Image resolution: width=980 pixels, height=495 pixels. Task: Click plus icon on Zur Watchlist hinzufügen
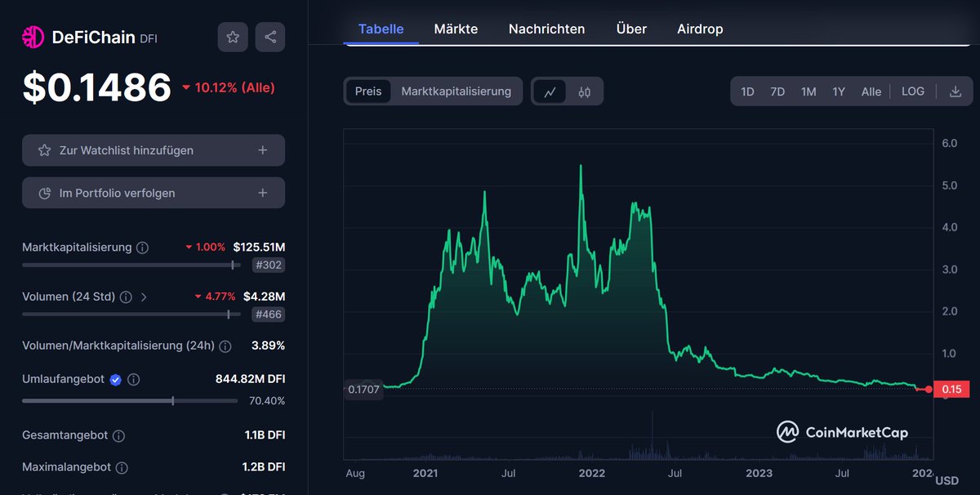click(262, 150)
